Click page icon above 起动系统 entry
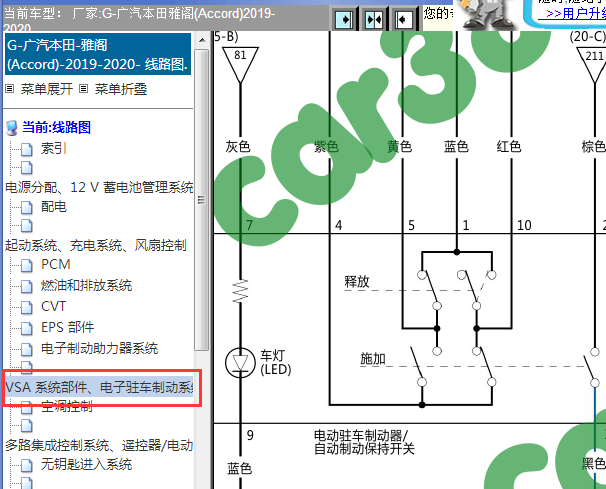The height and width of the screenshot is (489, 606). click(x=26, y=226)
